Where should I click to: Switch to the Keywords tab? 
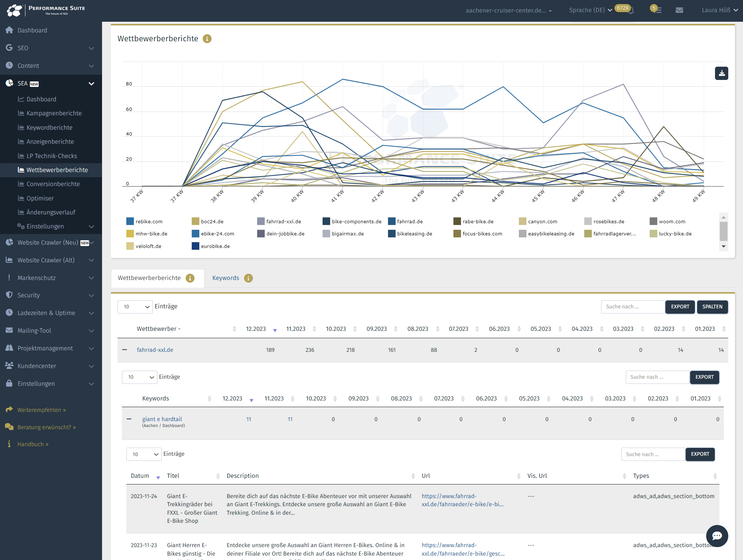(225, 278)
